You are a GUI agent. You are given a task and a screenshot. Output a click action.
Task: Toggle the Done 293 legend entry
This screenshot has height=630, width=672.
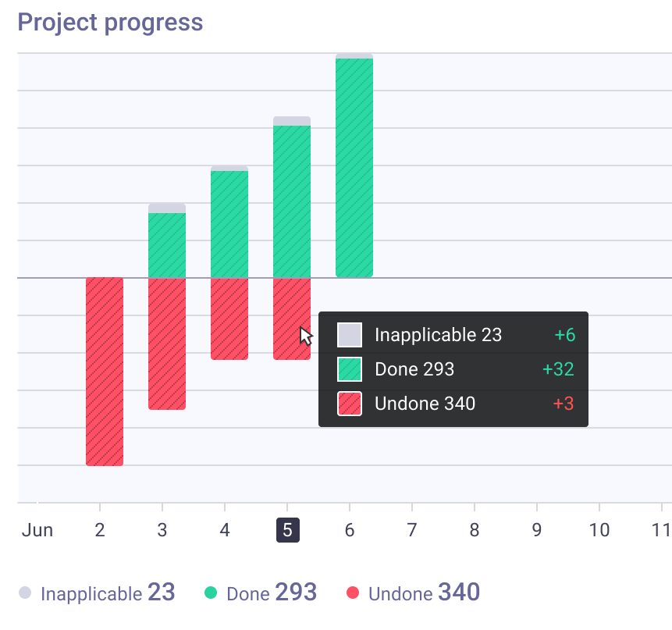(261, 593)
